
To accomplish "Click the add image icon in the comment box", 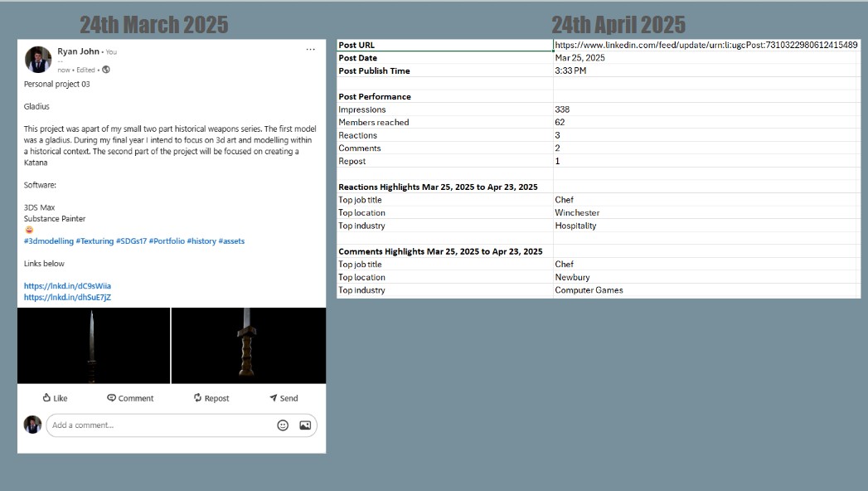I will [x=305, y=425].
